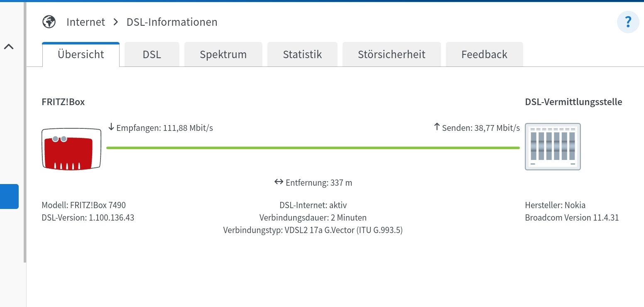644x307 pixels.
Task: Click the DSL-Informationen breadcrumb entry
Action: [x=171, y=22]
